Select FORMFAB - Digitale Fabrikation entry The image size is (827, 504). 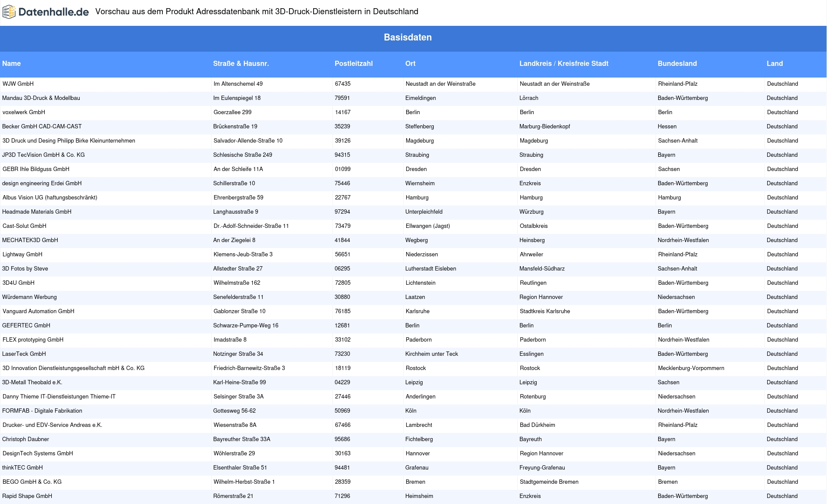(42, 411)
